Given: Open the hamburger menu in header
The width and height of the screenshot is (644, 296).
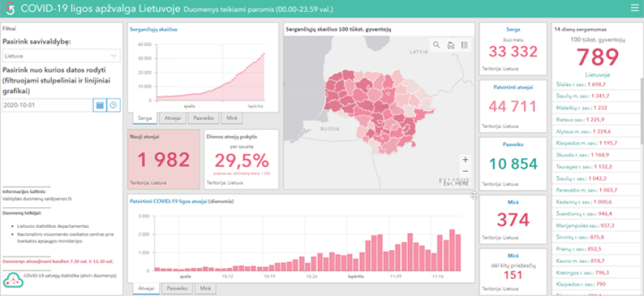Looking at the screenshot, I should pos(634,8).
